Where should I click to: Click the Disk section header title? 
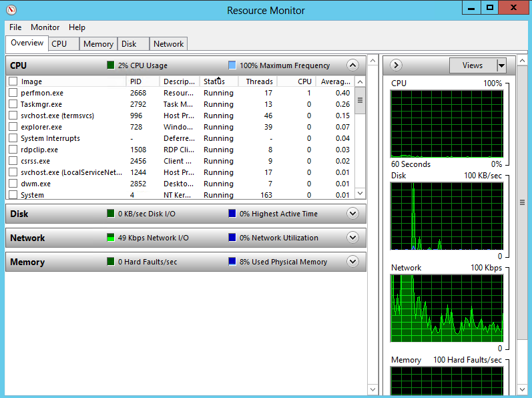pos(19,214)
